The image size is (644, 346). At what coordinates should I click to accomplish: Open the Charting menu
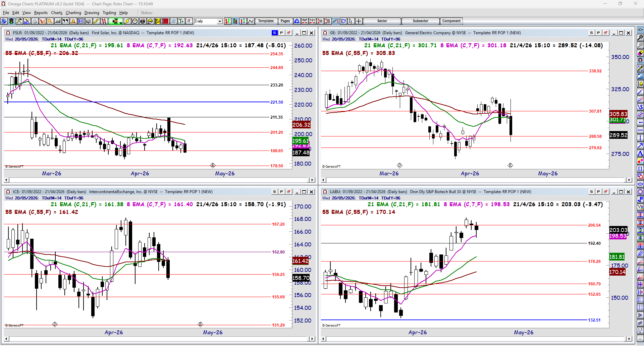[x=73, y=13]
